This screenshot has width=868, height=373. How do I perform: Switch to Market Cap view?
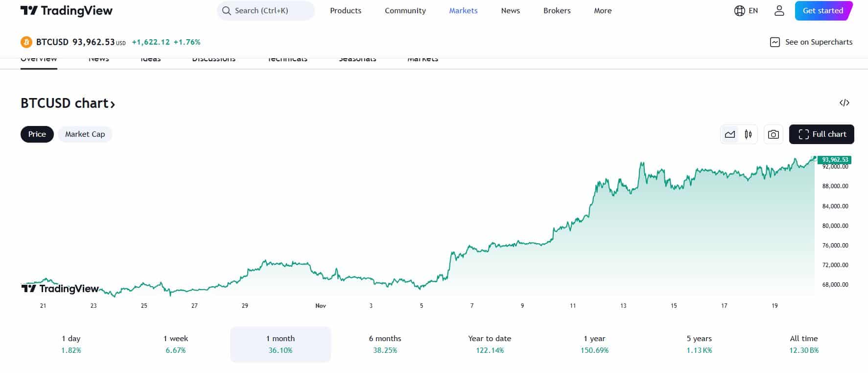point(85,134)
